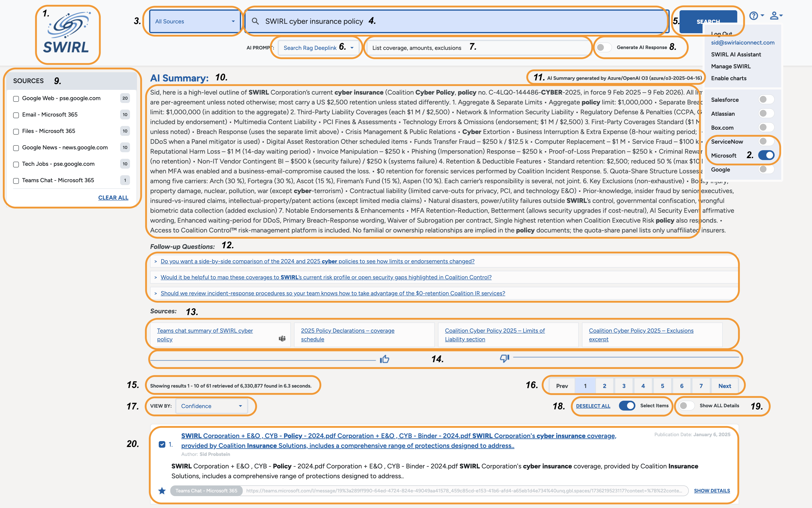The image size is (812, 508).
Task: Enable the Salesforce connector toggle
Action: pyautogui.click(x=767, y=100)
